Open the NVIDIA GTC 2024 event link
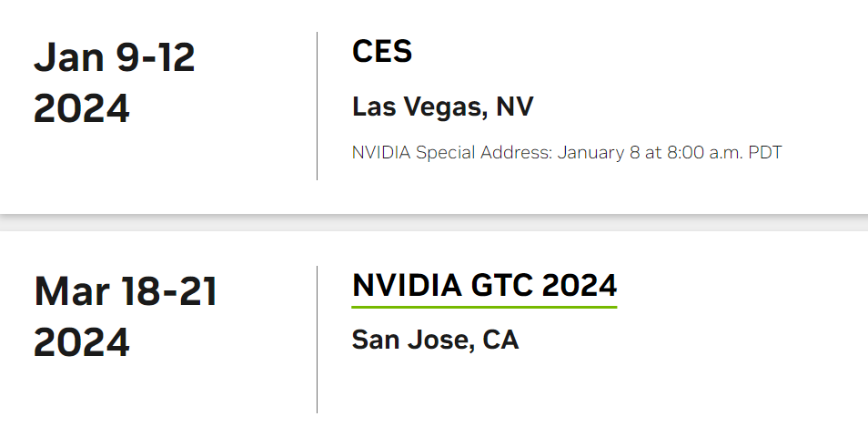868x447 pixels. tap(484, 286)
